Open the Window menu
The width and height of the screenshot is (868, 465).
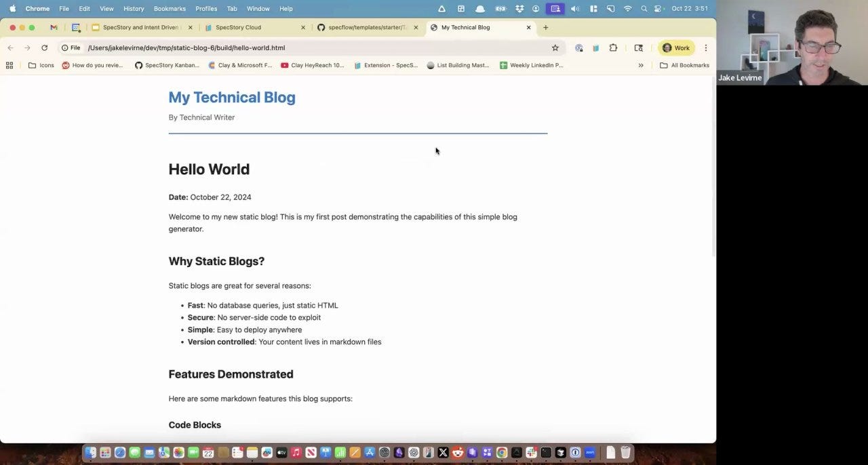(258, 9)
